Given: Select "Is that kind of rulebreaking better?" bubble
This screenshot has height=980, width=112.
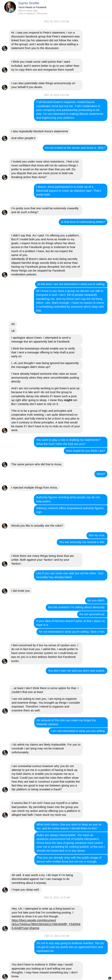Looking at the screenshot, I should (83, 222).
